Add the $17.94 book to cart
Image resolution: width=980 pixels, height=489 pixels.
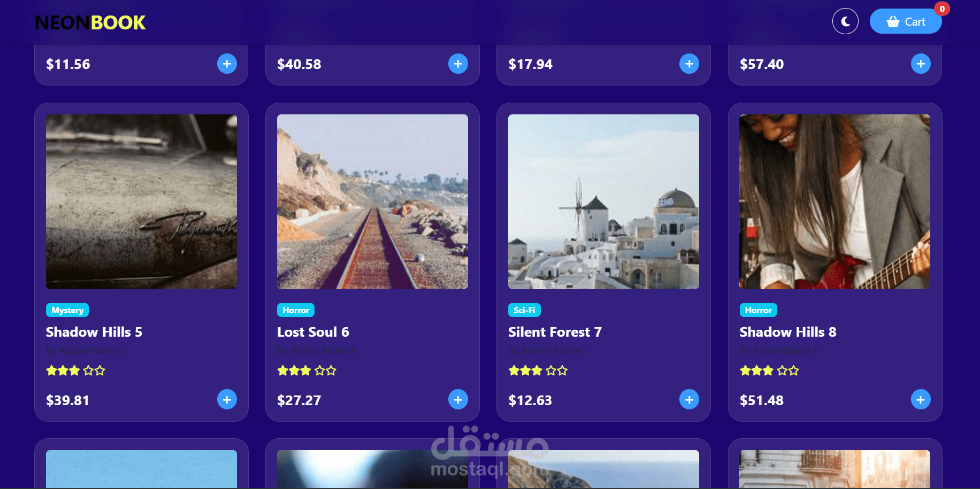[x=689, y=64]
